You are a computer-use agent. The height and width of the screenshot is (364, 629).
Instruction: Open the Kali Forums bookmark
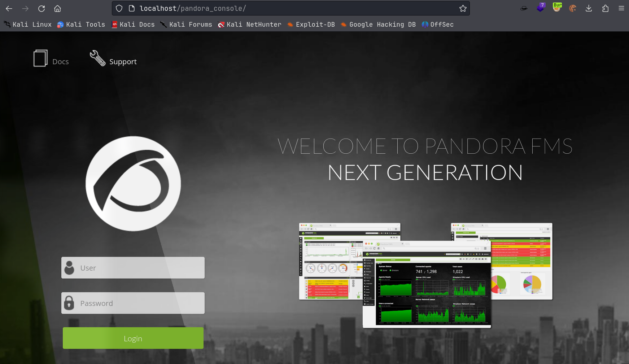(x=186, y=25)
